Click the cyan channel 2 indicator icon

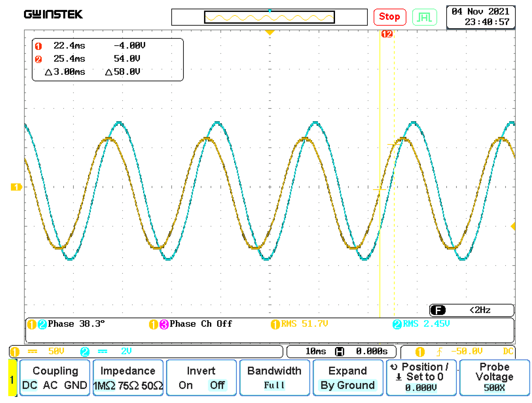coord(85,352)
